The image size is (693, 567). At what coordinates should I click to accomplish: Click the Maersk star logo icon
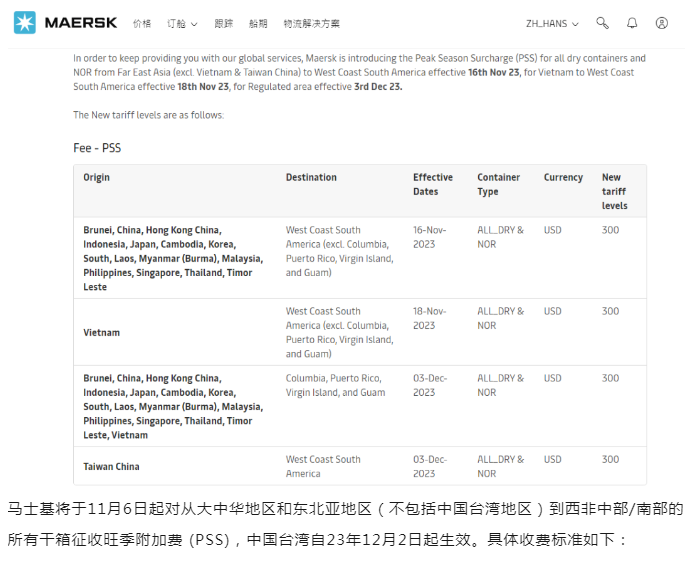click(25, 23)
